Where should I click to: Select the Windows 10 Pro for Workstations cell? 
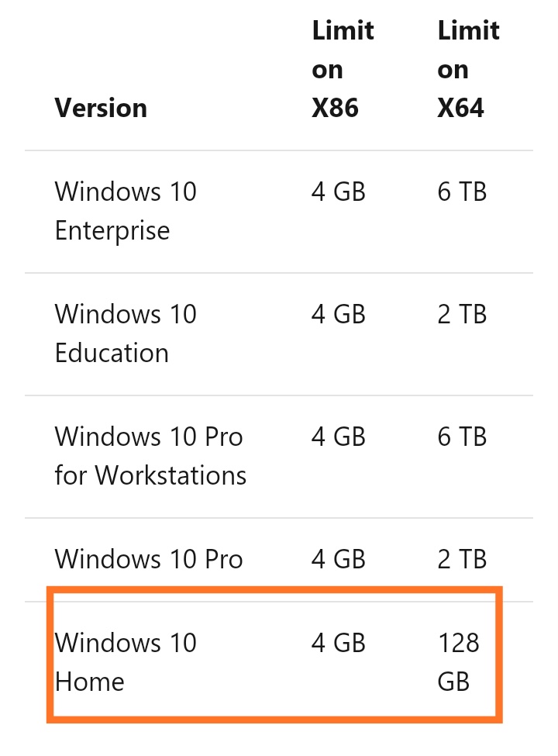pos(150,456)
